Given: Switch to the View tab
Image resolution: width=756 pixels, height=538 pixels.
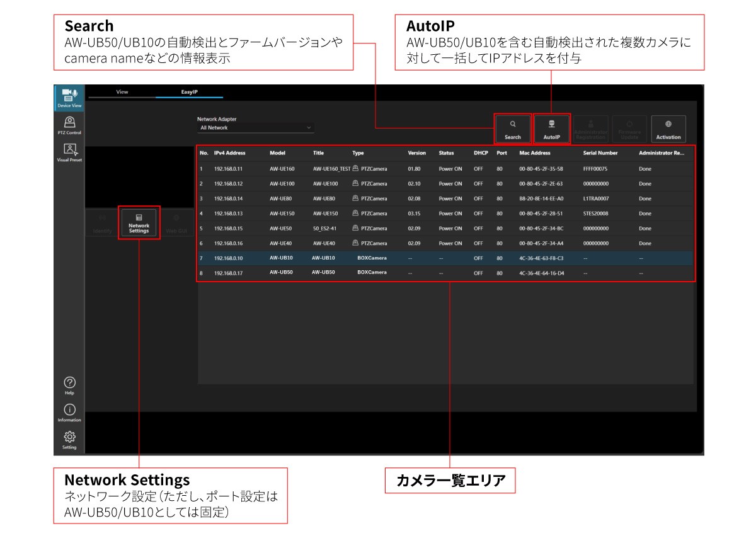Looking at the screenshot, I should 122,93.
